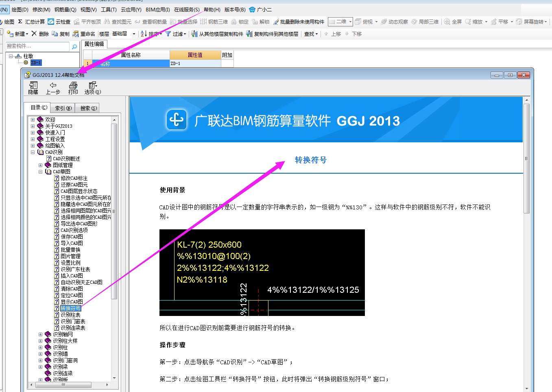Viewport: 552px width, 392px height.
Task: Open the 绘图(D) menu
Action: click(x=20, y=9)
